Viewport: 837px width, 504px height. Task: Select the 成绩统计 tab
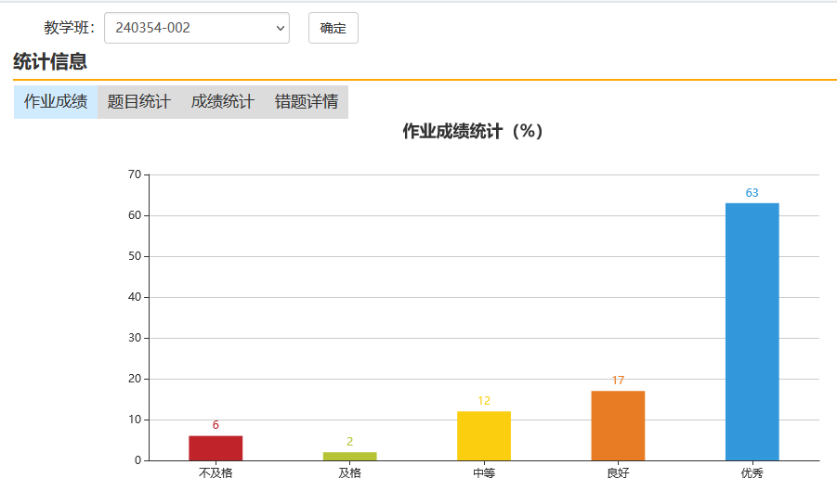[223, 101]
